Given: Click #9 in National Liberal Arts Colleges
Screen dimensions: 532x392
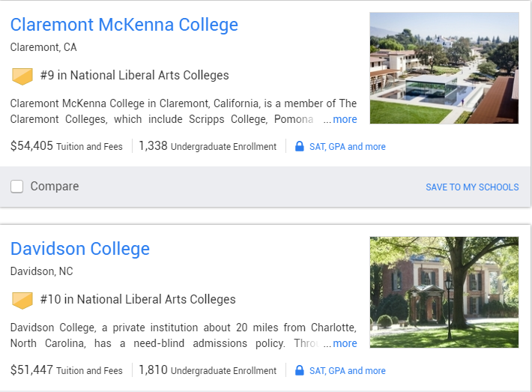Looking at the screenshot, I should [135, 76].
